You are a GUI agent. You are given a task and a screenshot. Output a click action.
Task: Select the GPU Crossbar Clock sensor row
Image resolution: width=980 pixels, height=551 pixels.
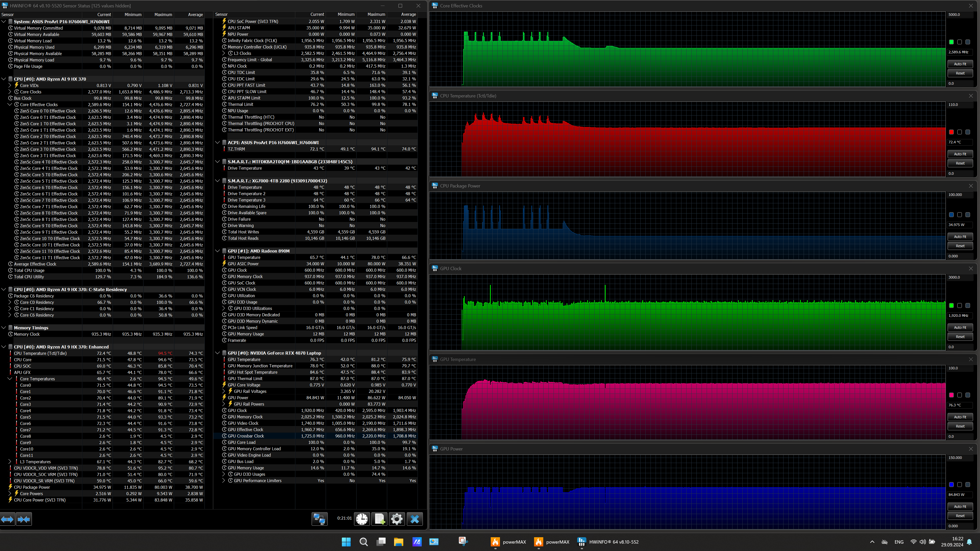246,436
